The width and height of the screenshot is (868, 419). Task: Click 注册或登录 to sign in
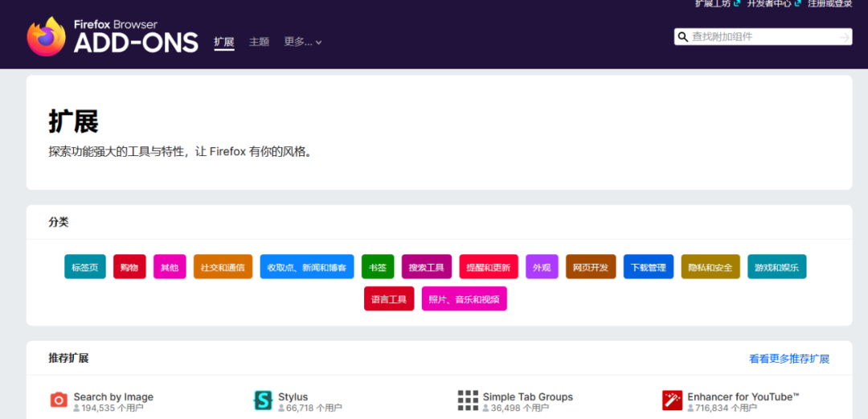pos(829,3)
